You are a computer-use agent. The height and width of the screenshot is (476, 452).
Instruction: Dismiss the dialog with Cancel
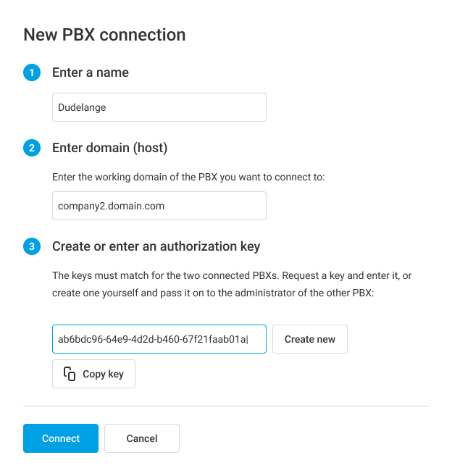pyautogui.click(x=142, y=438)
